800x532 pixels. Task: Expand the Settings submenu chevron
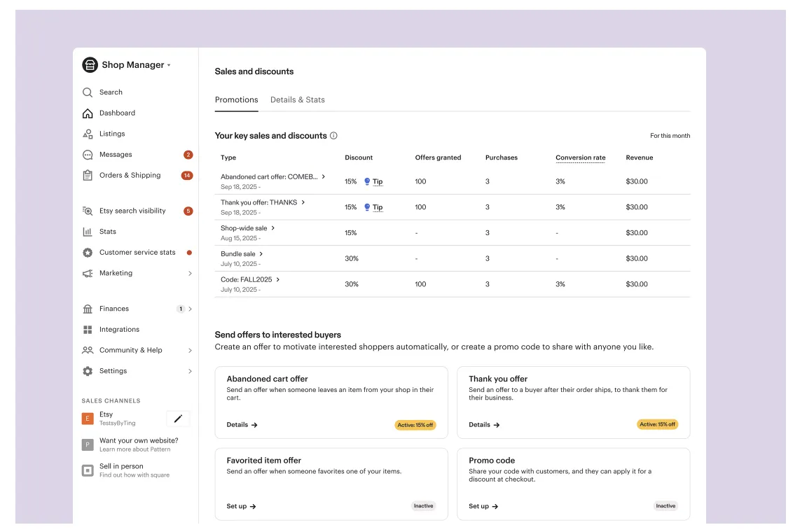pyautogui.click(x=190, y=371)
